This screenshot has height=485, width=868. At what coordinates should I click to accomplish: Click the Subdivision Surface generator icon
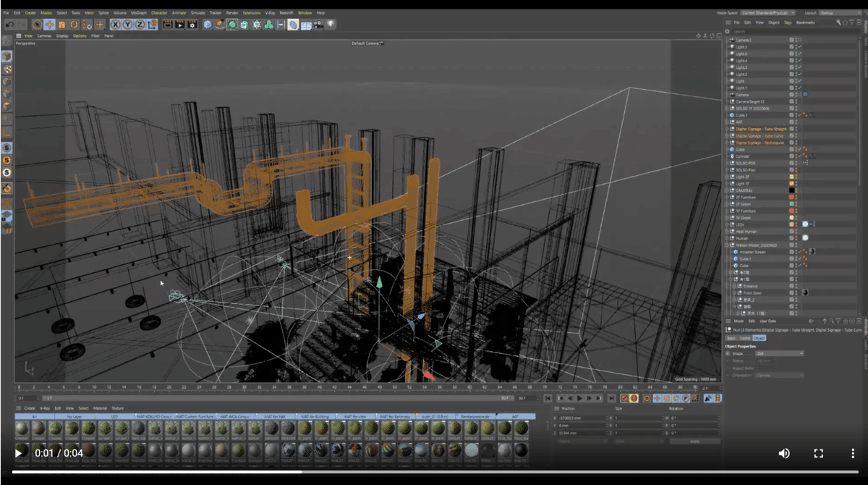click(232, 25)
